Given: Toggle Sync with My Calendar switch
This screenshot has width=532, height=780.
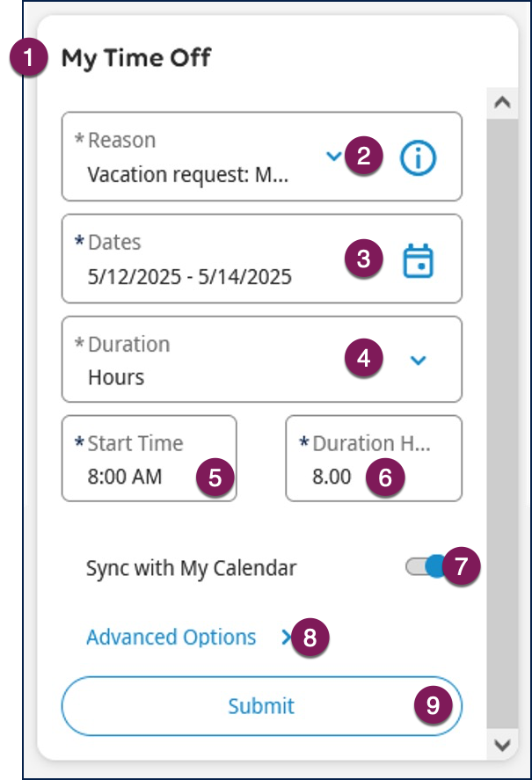Looking at the screenshot, I should point(426,567).
